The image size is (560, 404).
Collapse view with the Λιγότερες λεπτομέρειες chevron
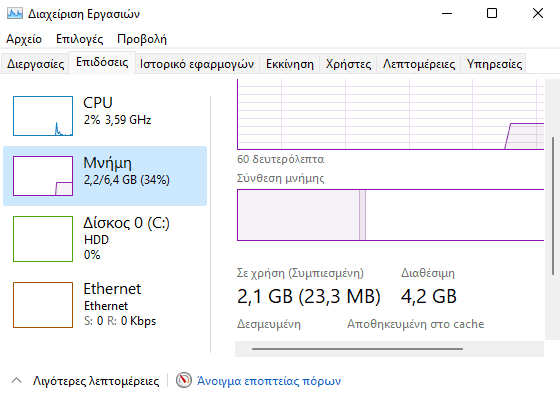point(16,380)
